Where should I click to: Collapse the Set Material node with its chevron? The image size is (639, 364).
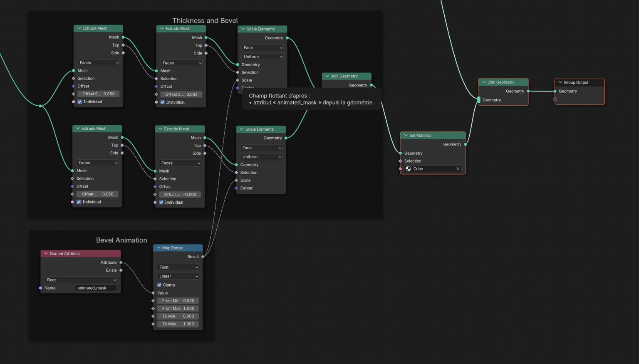[406, 136]
